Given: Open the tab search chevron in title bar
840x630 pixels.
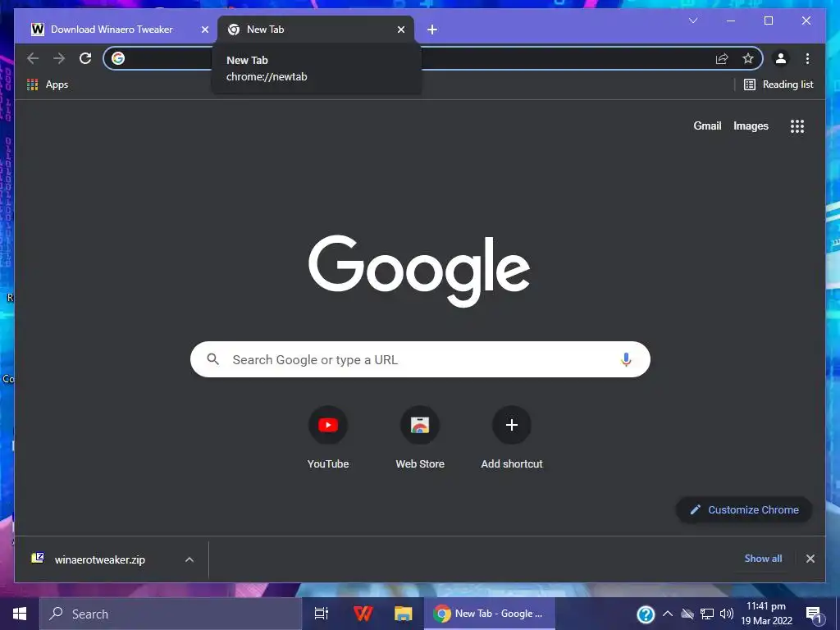Looking at the screenshot, I should [x=693, y=21].
